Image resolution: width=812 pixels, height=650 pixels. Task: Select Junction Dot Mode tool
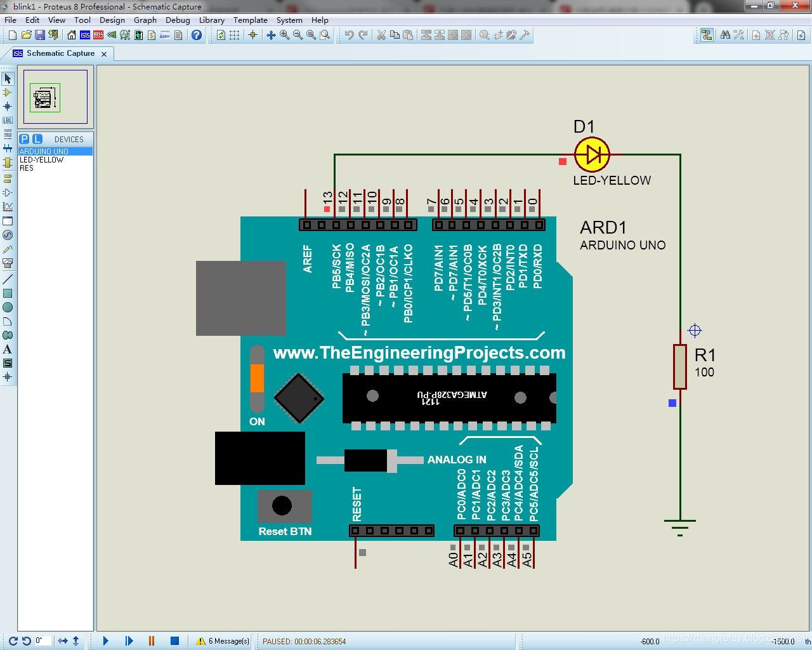click(x=8, y=107)
